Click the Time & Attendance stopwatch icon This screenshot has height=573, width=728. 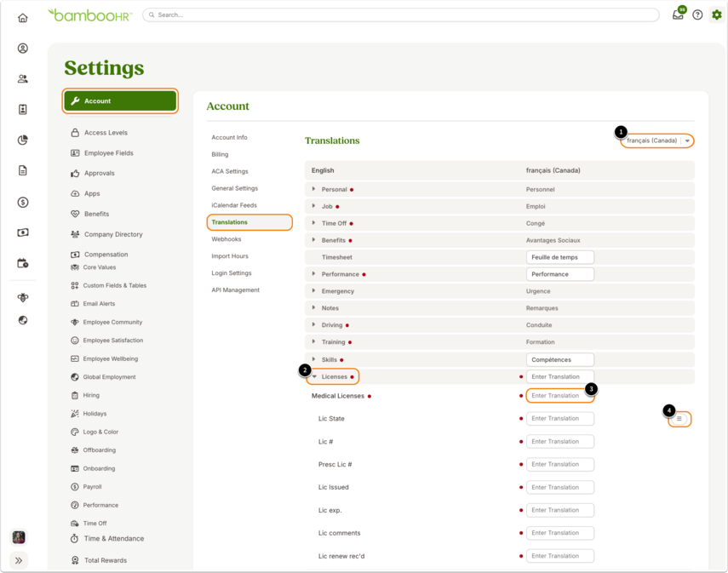coord(74,539)
